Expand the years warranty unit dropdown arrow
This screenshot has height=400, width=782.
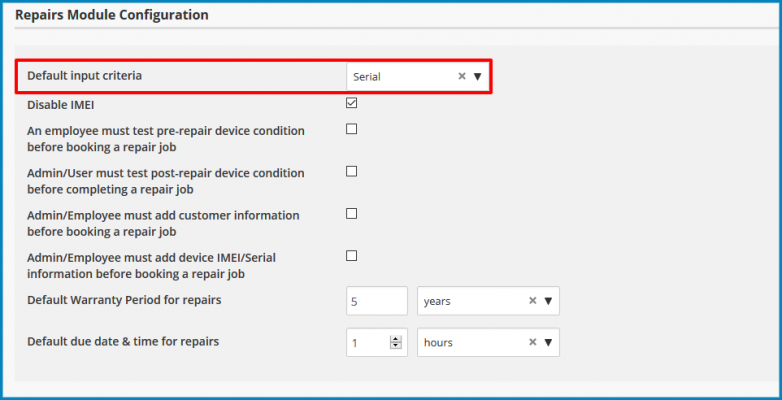tap(548, 301)
